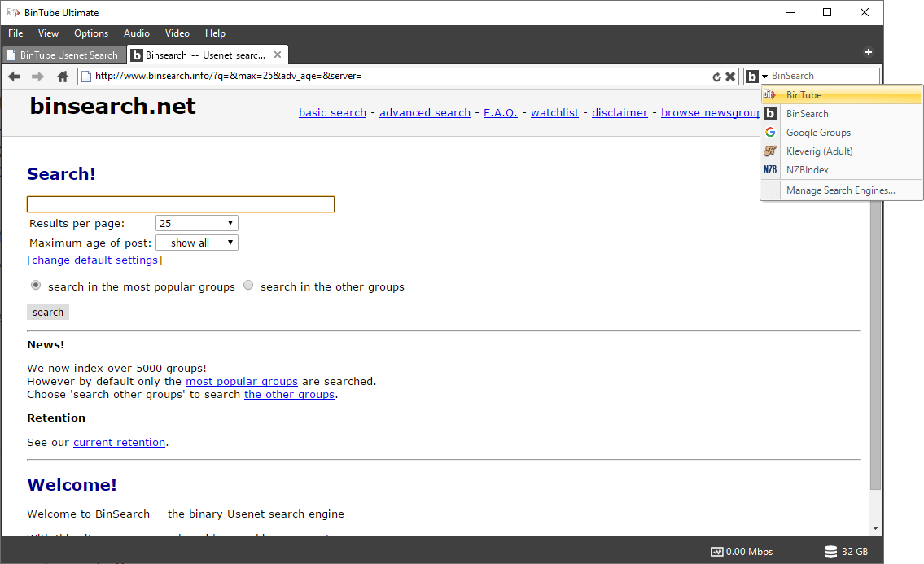
Task: Click the Kleverig engine icon
Action: pyautogui.click(x=770, y=151)
